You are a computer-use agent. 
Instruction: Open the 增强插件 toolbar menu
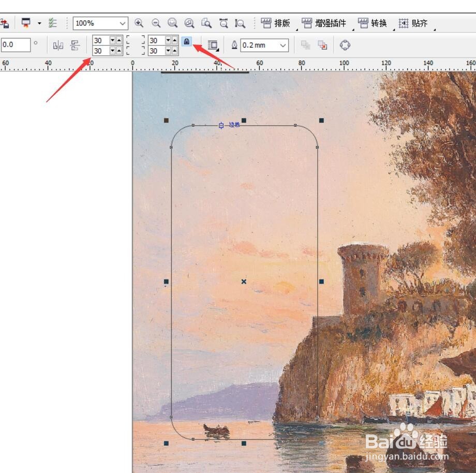coord(324,23)
